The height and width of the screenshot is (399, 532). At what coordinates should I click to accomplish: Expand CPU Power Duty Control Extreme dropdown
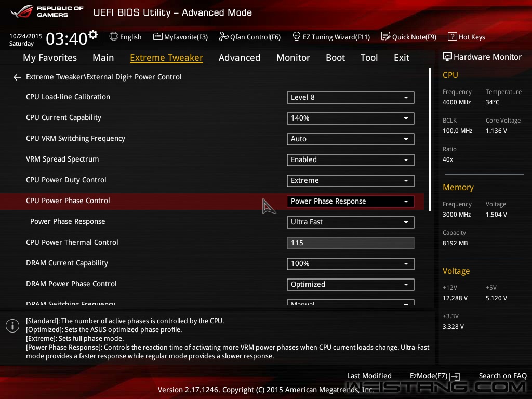351,180
